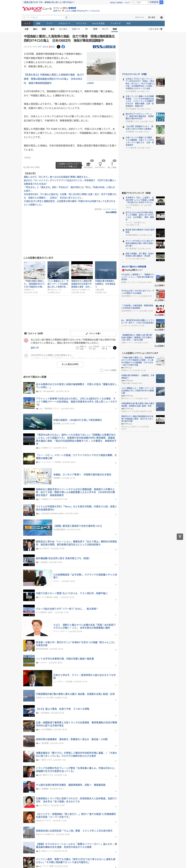Open related article about 盗まれた「ロードバイク」

coord(70,182)
